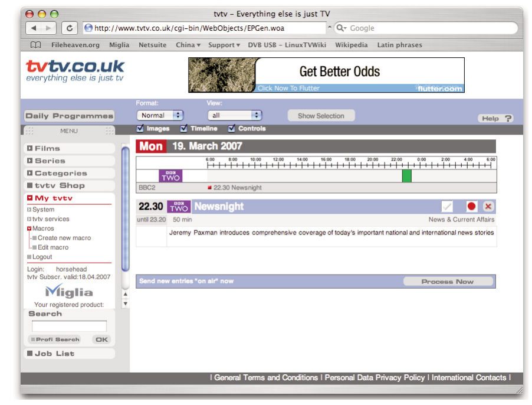Click the globe site icon in address bar
The height and width of the screenshot is (405, 532).
(88, 28)
